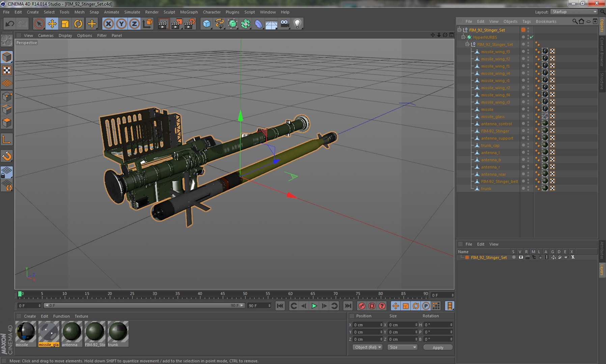606x364 pixels.
Task: Click the X position input field
Action: (x=367, y=325)
